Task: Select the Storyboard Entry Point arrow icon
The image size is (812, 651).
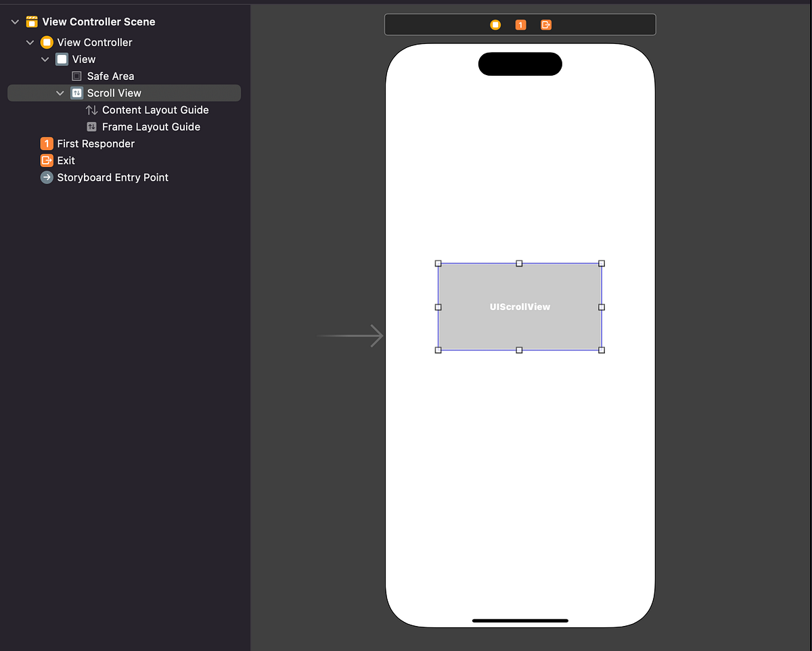Action: click(46, 177)
